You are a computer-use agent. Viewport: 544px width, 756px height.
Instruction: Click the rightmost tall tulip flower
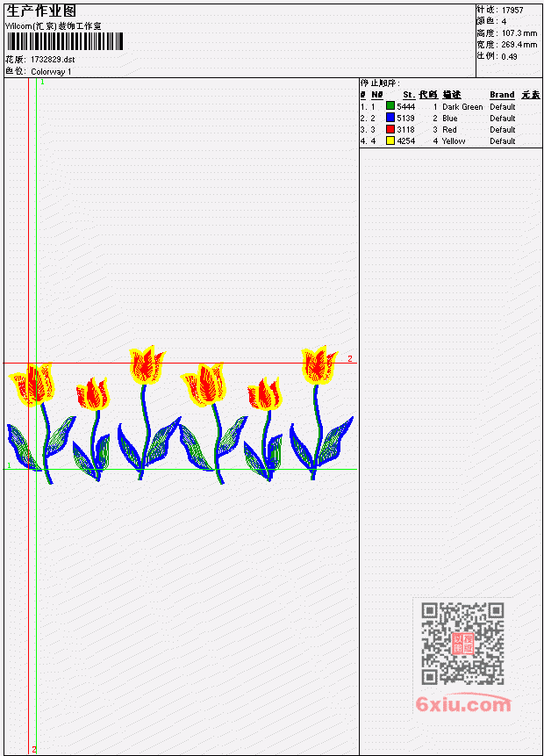click(x=319, y=364)
